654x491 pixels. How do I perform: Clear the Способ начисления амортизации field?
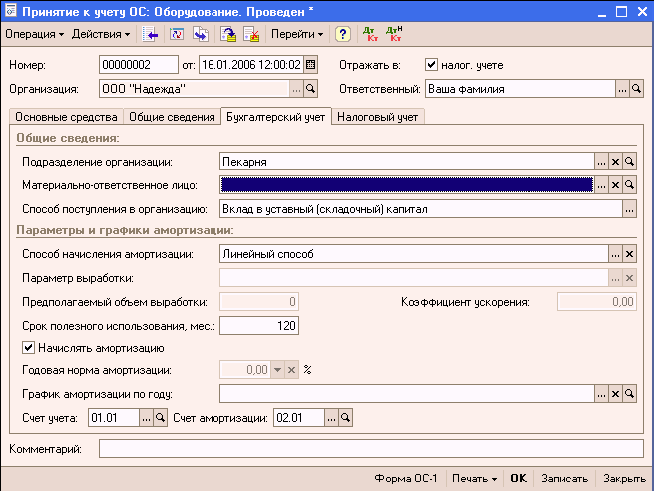[630, 254]
